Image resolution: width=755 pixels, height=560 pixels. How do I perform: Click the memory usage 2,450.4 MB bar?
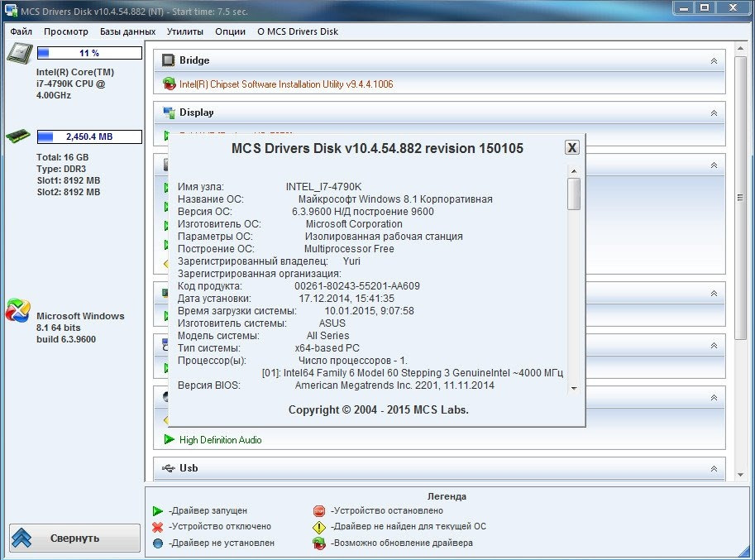click(x=89, y=136)
